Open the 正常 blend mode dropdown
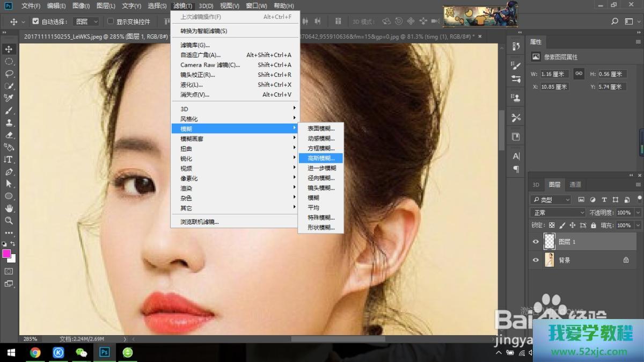 click(x=558, y=213)
